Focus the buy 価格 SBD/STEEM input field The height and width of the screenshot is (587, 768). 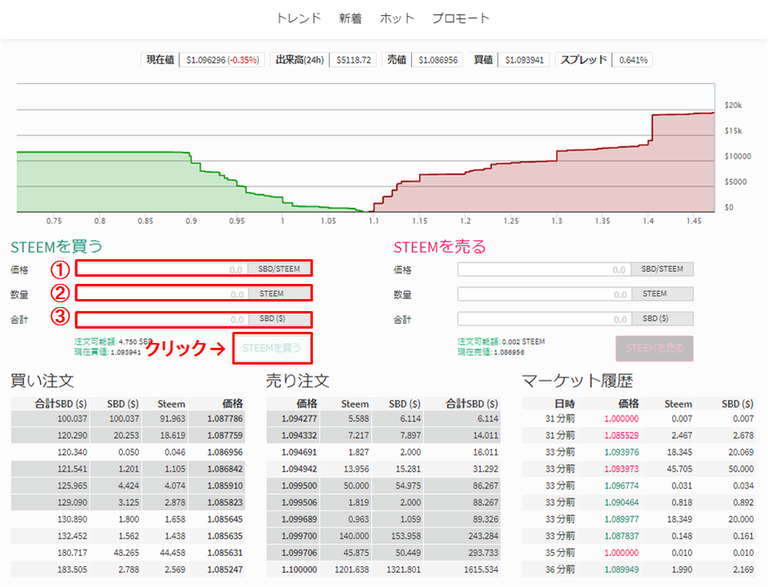tap(160, 268)
